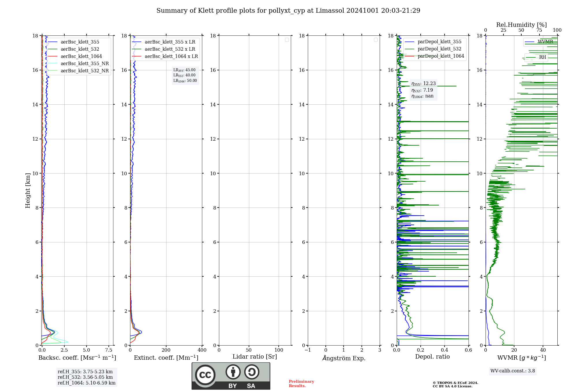
Task: Click the 100 tick on Rel.Humidity axis
Action: [x=557, y=30]
